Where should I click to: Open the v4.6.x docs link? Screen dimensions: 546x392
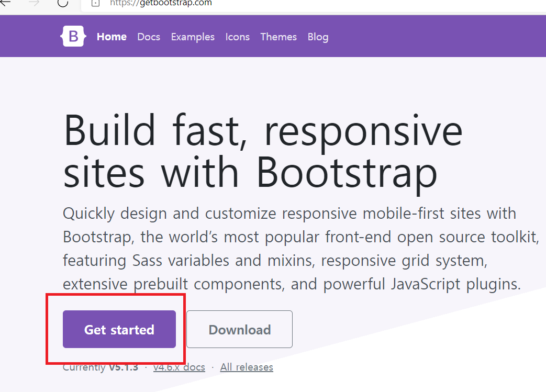tap(179, 367)
